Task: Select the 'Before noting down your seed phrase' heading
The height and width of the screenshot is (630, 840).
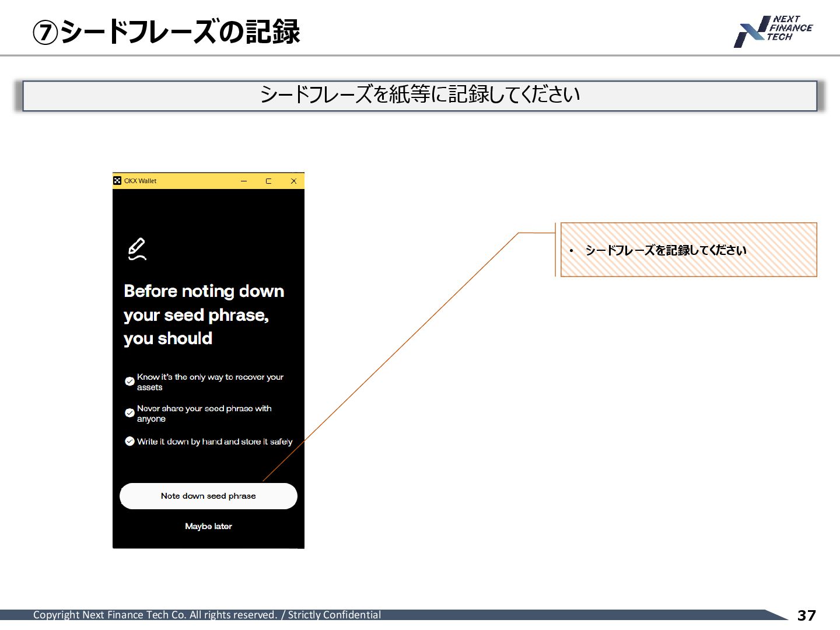Action: point(204,314)
